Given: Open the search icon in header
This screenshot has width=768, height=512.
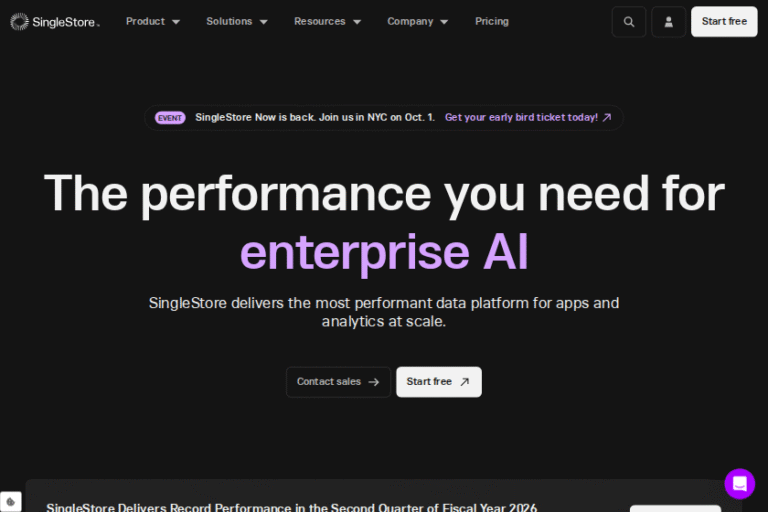Looking at the screenshot, I should click(x=628, y=22).
